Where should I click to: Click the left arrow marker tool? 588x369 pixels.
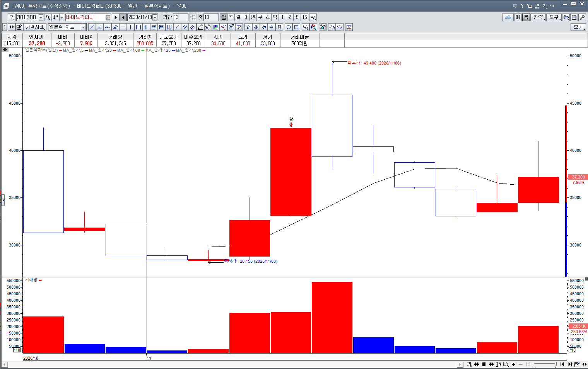tap(264, 27)
